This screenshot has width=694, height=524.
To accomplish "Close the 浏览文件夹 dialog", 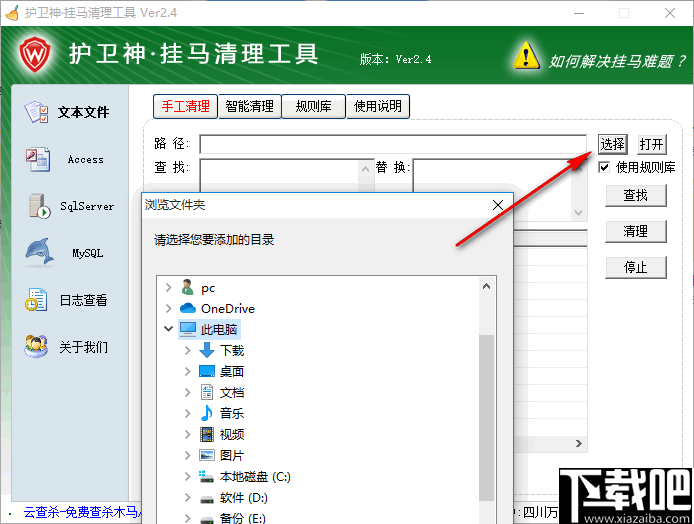I will click(498, 205).
